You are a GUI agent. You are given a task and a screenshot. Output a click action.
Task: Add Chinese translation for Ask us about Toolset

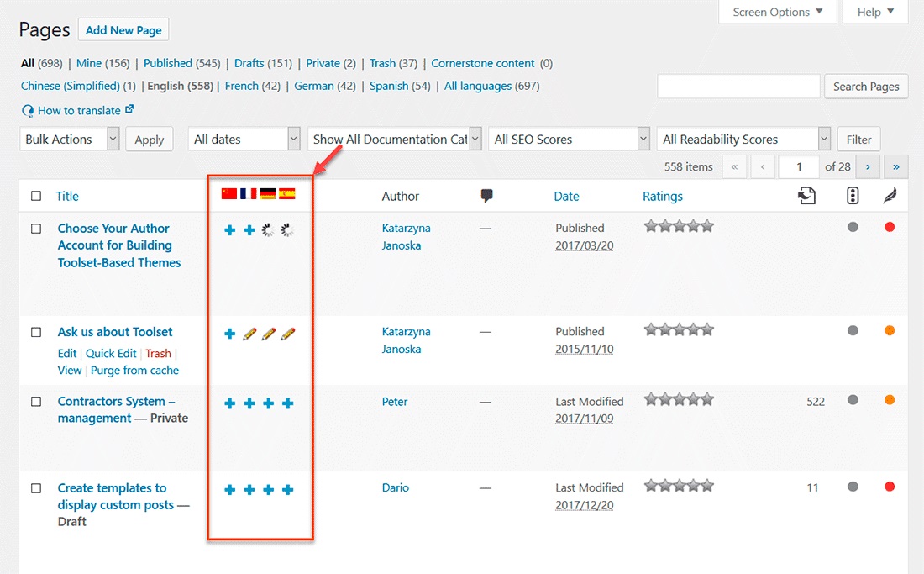click(230, 334)
